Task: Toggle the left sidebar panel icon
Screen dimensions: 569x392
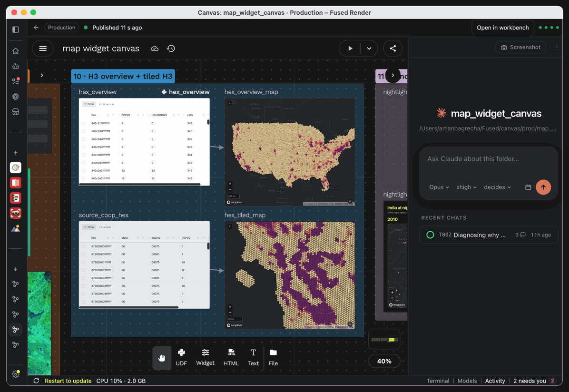Action: tap(16, 29)
